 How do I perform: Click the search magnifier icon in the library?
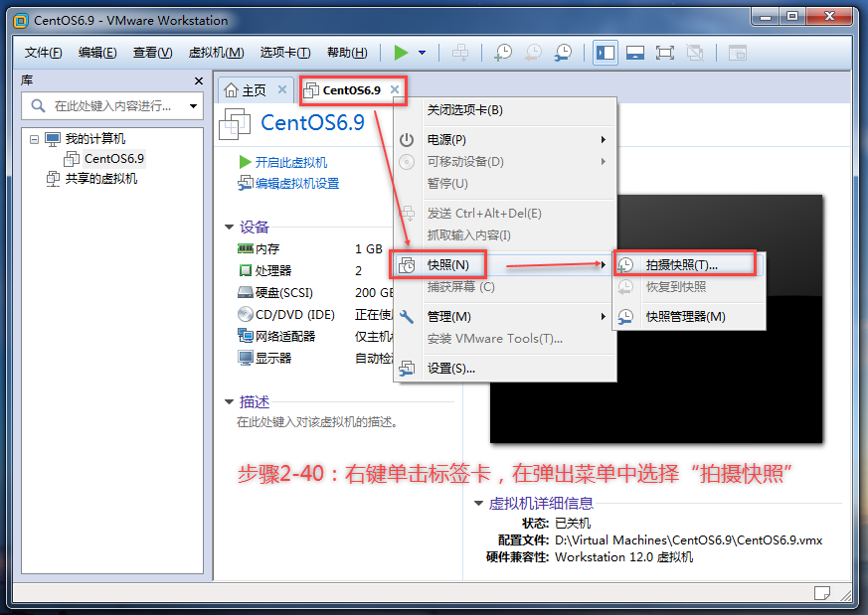coord(38,105)
